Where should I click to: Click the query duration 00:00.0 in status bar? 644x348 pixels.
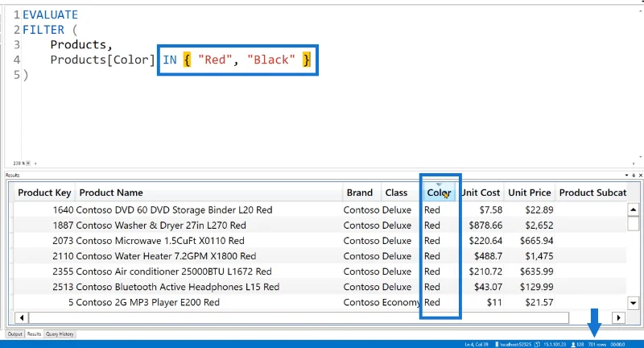(617, 344)
